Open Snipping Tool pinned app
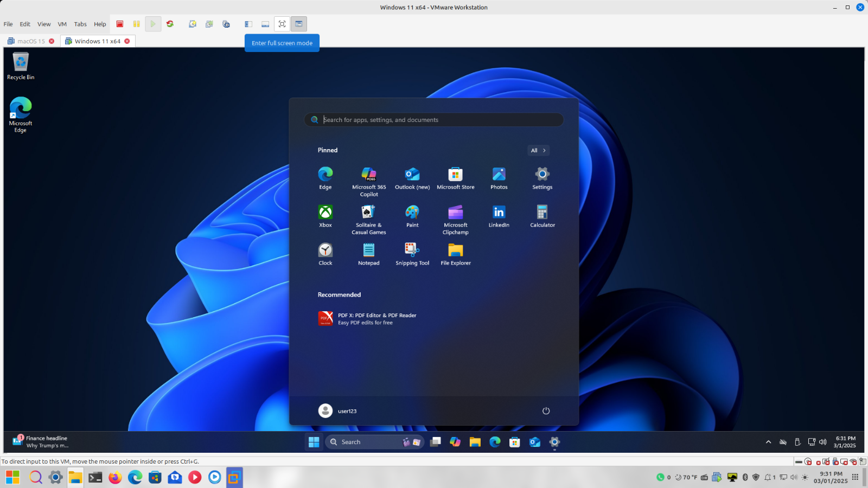This screenshot has height=488, width=868. (412, 254)
